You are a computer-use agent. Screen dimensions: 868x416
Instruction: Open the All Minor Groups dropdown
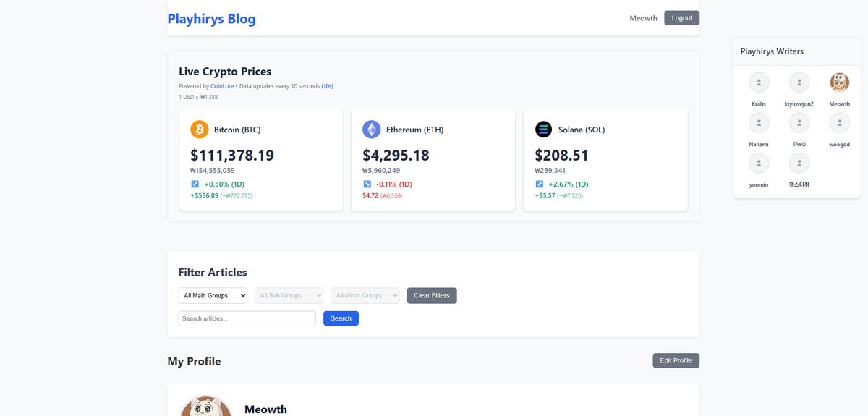click(365, 295)
